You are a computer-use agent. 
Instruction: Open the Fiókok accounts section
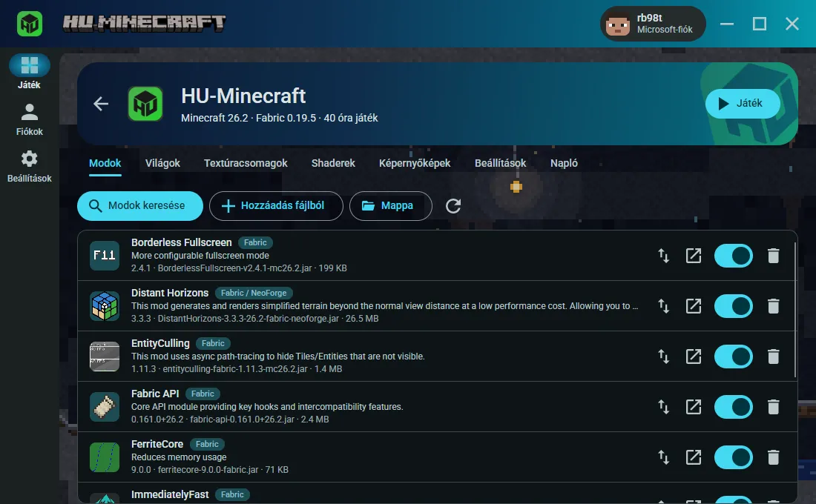pyautogui.click(x=29, y=119)
